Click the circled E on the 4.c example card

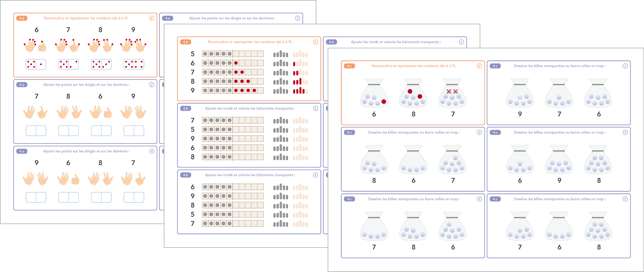click(x=479, y=66)
